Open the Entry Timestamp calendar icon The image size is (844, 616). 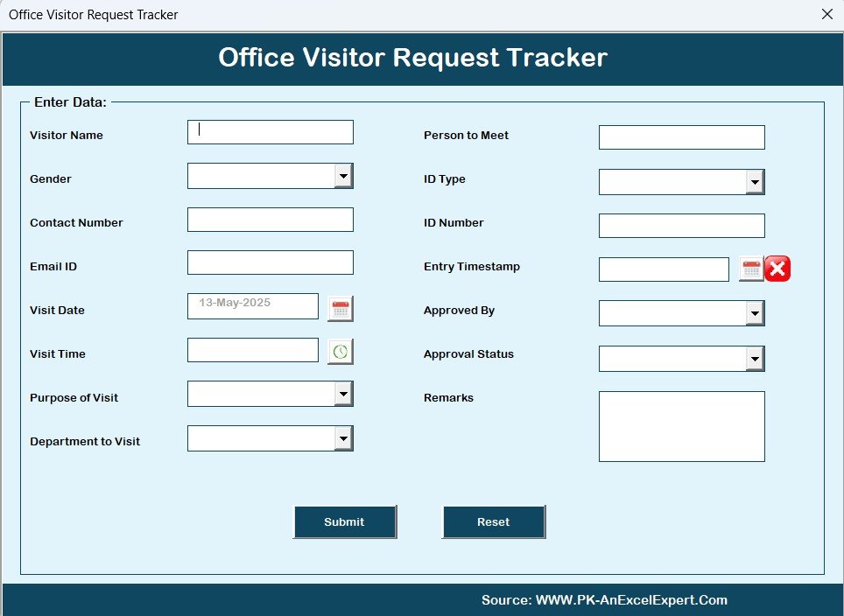(751, 269)
